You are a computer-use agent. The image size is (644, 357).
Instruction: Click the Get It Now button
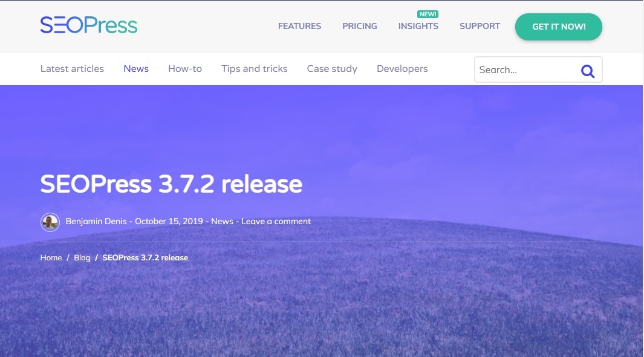pos(559,27)
